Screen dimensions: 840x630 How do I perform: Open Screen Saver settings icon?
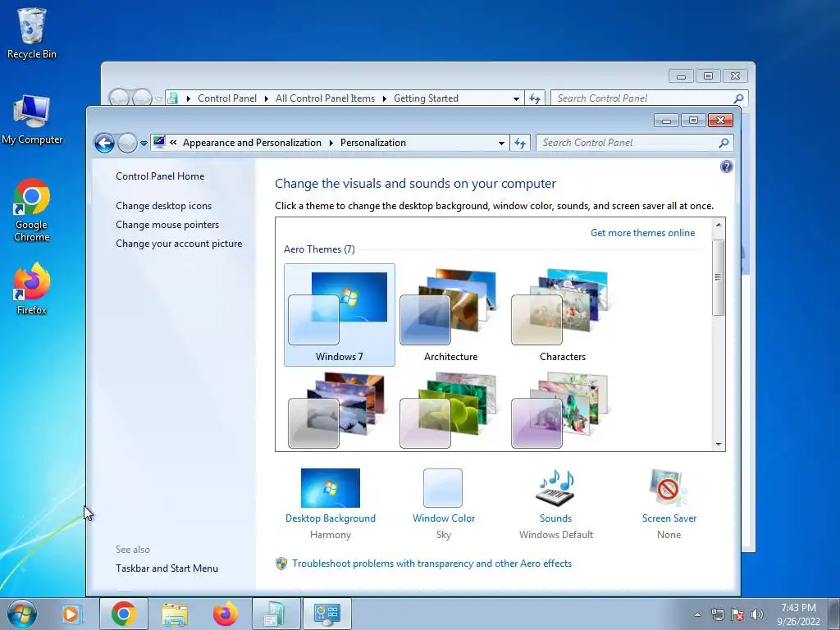coord(669,488)
